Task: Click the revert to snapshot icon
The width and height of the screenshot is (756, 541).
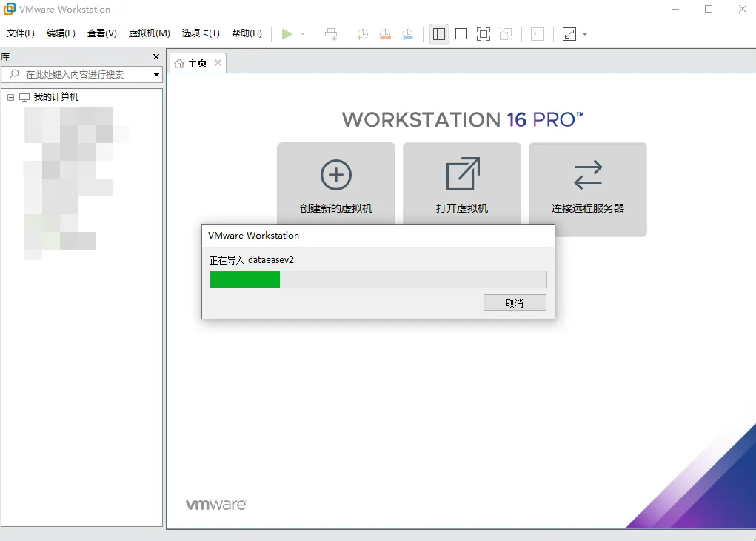Action: (385, 34)
